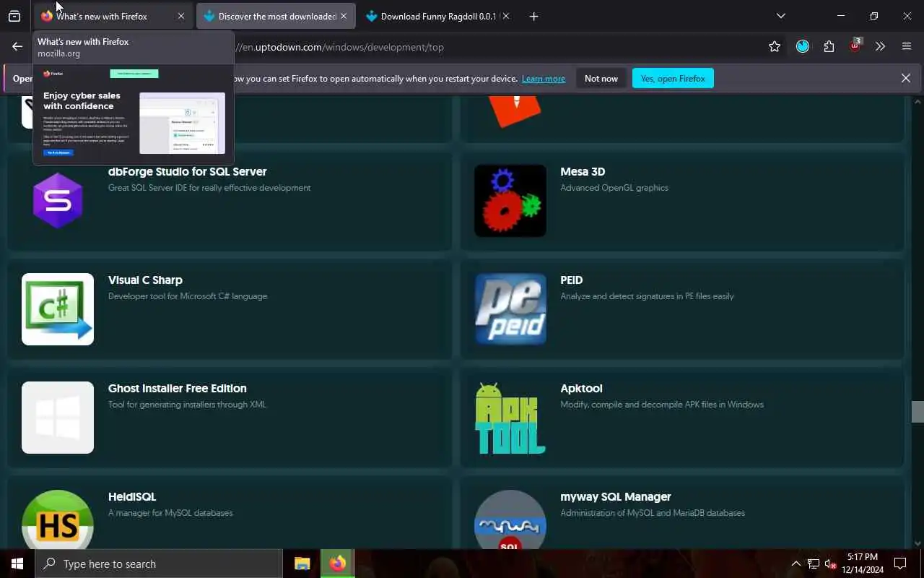Viewport: 924px width, 578px height.
Task: Open the notification center icon
Action: click(900, 564)
